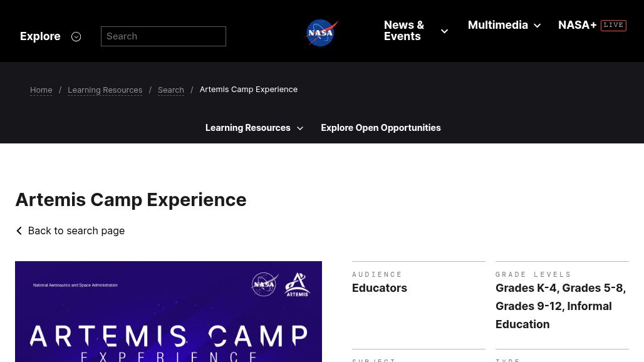Click the Explore chevron circle icon
Viewport: 644px width, 362px height.
(x=76, y=36)
